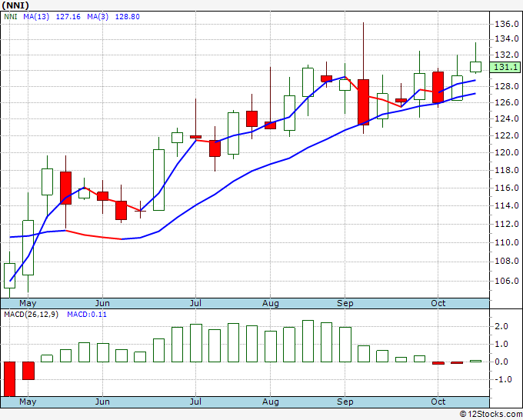Click Jun on the MACD panel date axis
Screen dimensions: 523x420
[102, 402]
